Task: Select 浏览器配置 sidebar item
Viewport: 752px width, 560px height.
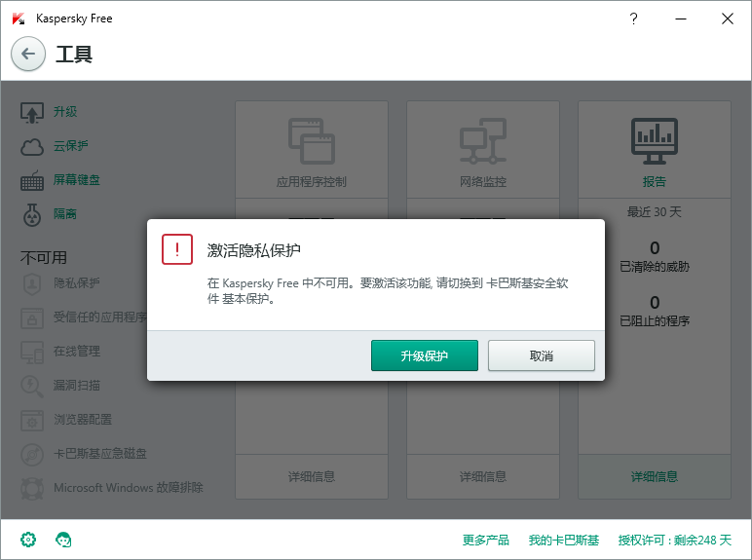Action: coord(82,420)
